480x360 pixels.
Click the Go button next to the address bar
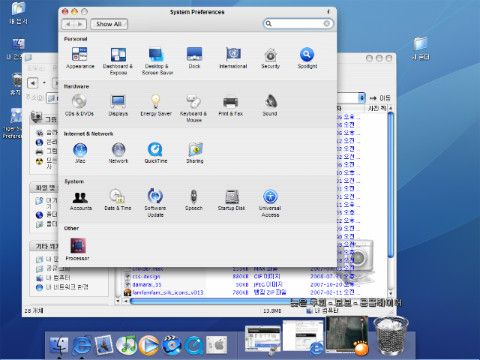point(380,98)
